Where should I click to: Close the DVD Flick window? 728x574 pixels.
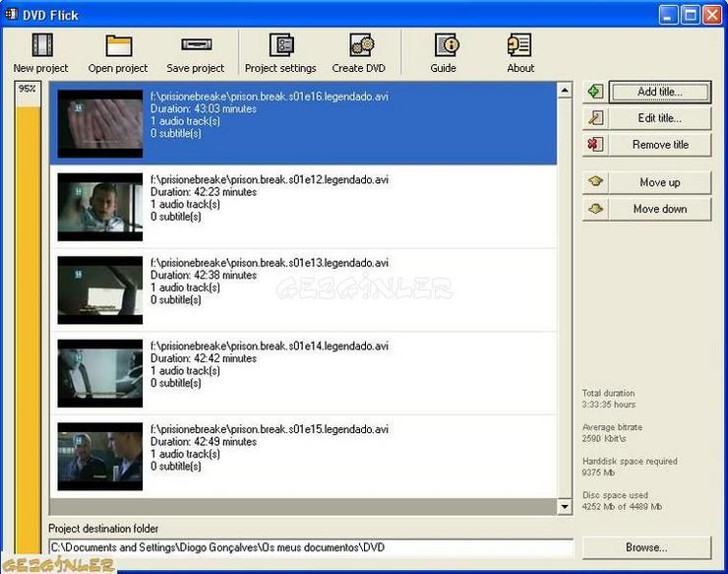click(x=712, y=15)
